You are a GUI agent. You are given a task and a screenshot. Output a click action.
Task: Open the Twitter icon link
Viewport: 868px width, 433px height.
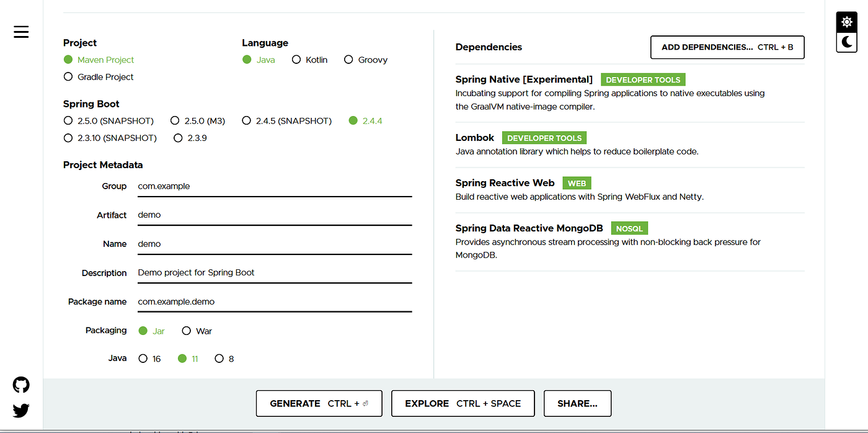click(21, 410)
